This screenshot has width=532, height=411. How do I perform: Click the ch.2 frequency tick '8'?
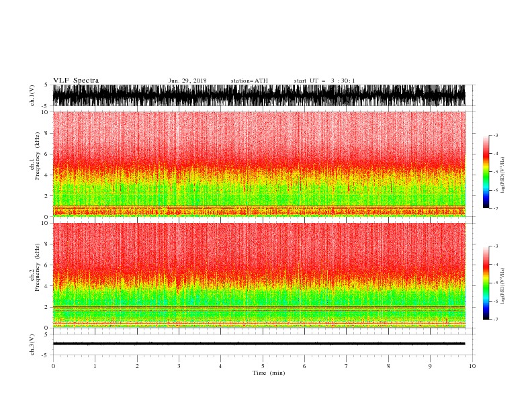click(x=46, y=244)
